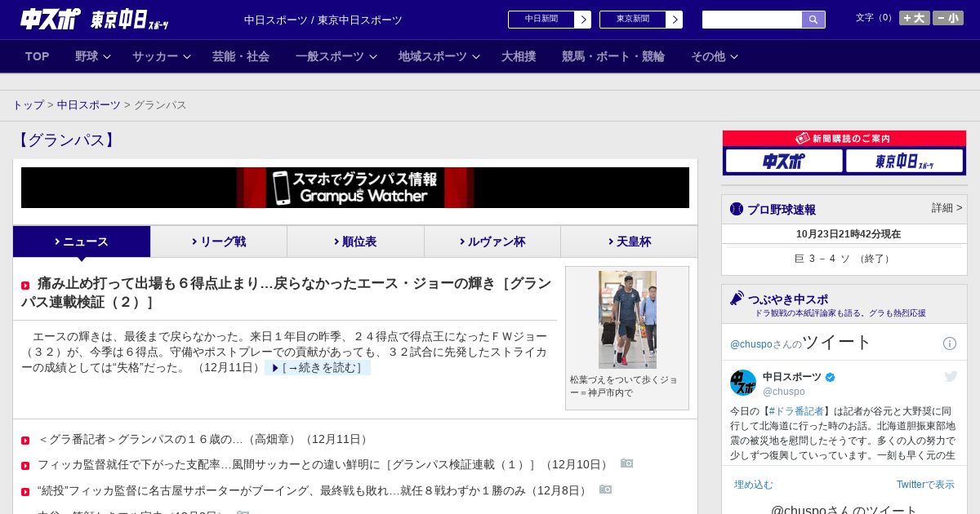
Task: Click 中スポ Twitter profile avatar
Action: 743,383
